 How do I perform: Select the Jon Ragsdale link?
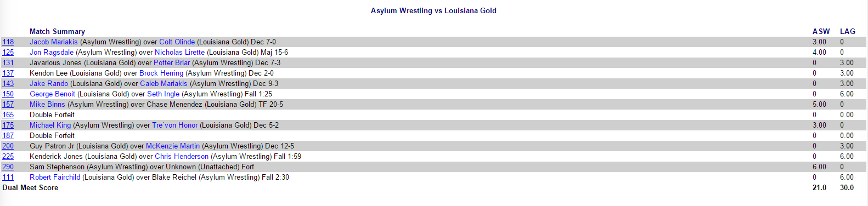click(x=52, y=52)
